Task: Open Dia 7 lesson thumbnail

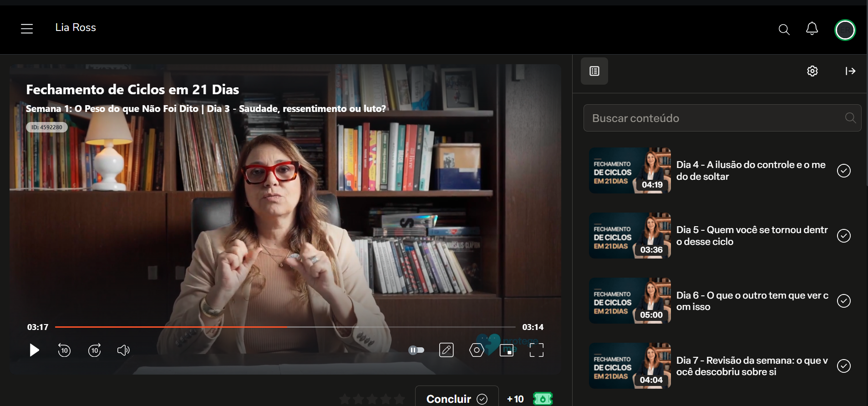Action: point(630,365)
